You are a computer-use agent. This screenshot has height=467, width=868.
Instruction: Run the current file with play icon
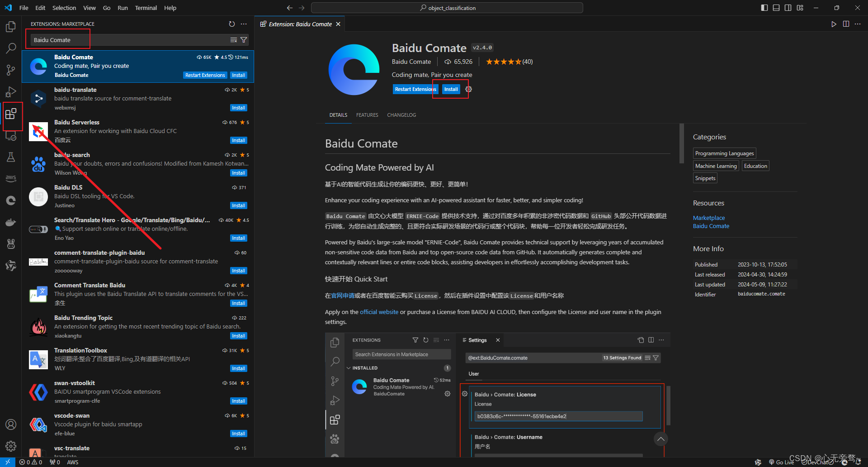coord(834,24)
